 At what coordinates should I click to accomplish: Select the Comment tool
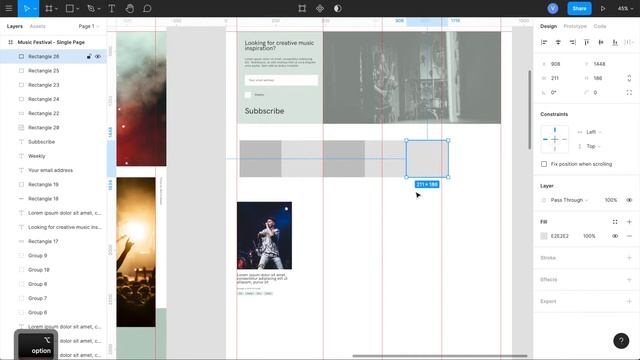pos(147,8)
